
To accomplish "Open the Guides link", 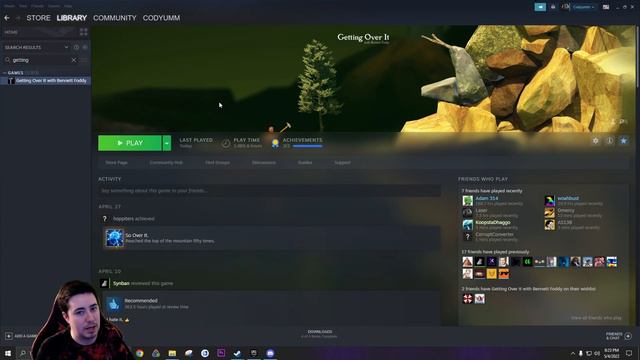I will pyautogui.click(x=305, y=162).
